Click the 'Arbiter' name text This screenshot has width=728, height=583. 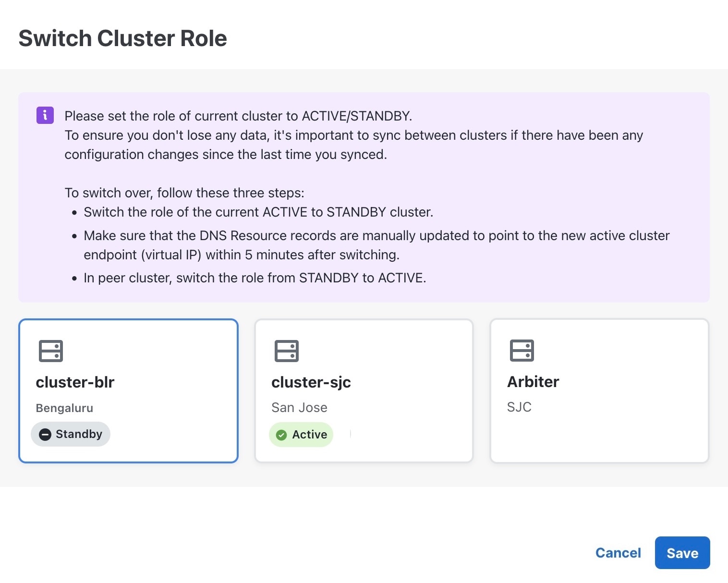[x=533, y=382]
